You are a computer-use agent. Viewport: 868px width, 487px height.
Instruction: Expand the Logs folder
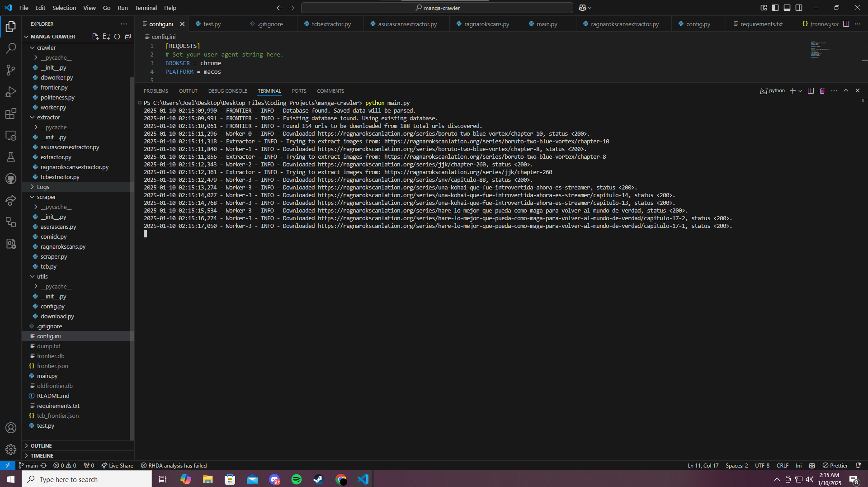pos(43,187)
